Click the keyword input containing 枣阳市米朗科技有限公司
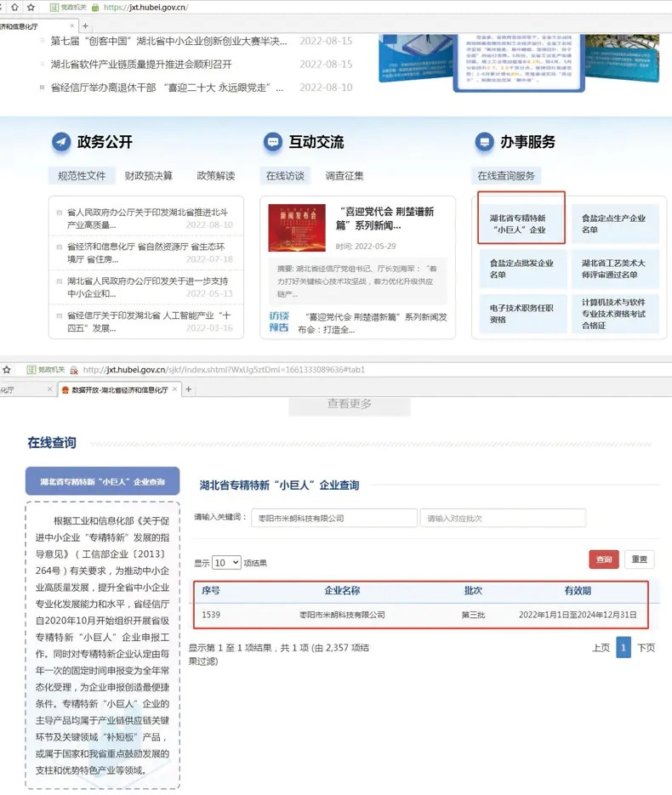 tap(334, 518)
